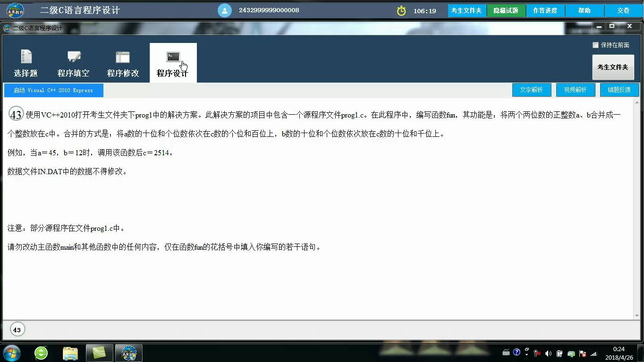Click the user avatar icon
644x362 pixels.
pyautogui.click(x=225, y=10)
